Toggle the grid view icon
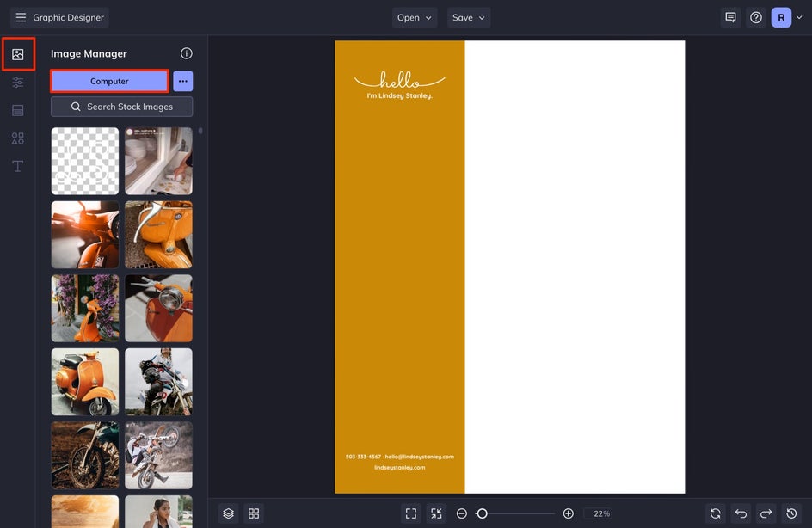This screenshot has width=812, height=528. 254,513
